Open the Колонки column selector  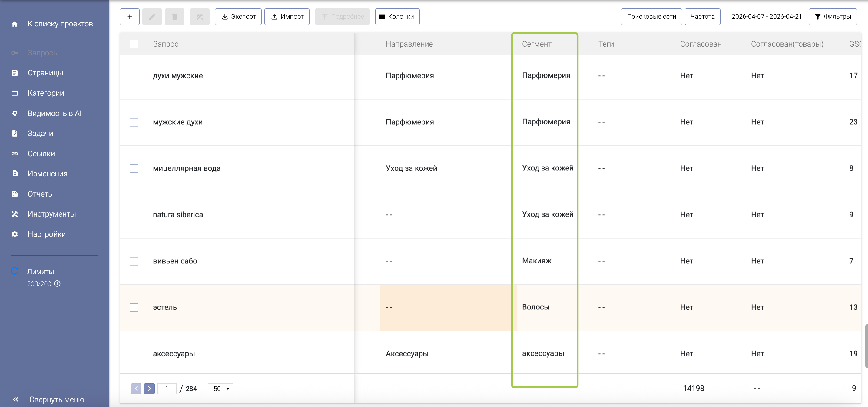(397, 17)
